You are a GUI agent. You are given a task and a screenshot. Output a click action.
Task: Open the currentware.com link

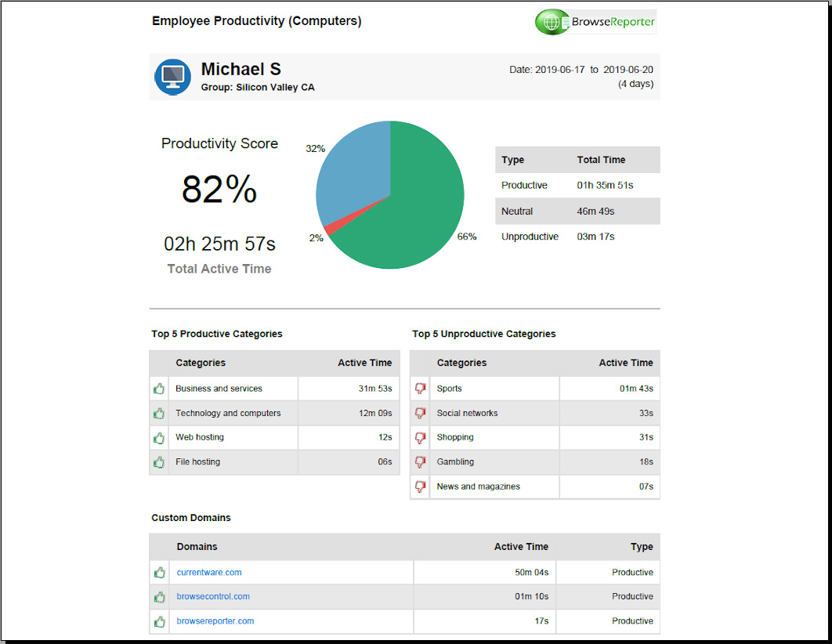(x=209, y=573)
